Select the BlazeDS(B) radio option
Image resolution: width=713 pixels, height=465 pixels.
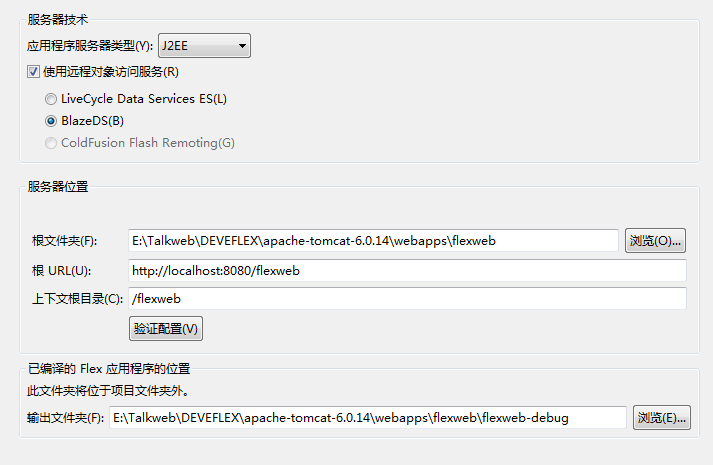[51, 121]
